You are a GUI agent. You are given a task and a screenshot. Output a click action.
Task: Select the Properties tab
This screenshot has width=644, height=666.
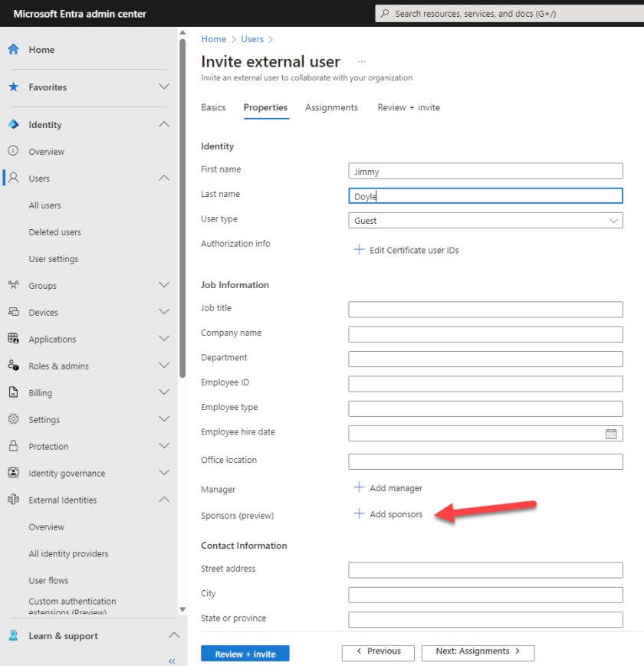[x=265, y=107]
